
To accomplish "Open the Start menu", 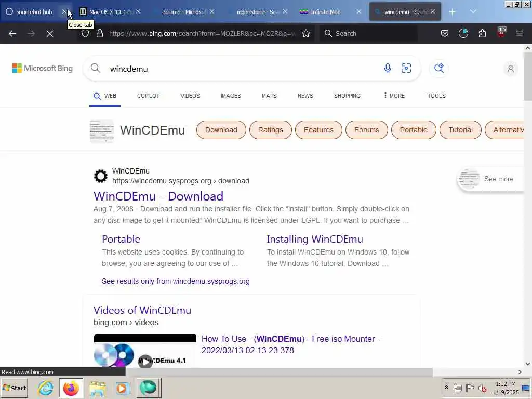I will point(14,388).
